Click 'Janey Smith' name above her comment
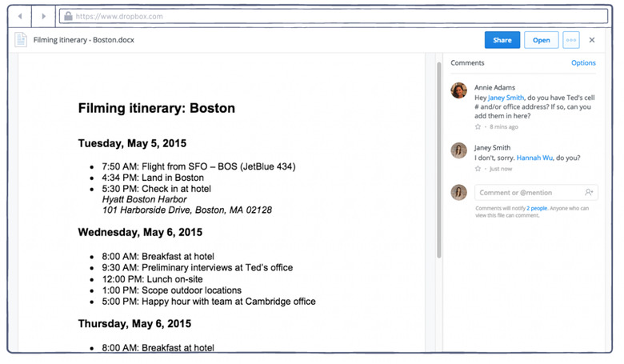The width and height of the screenshot is (624, 364). pos(492,147)
